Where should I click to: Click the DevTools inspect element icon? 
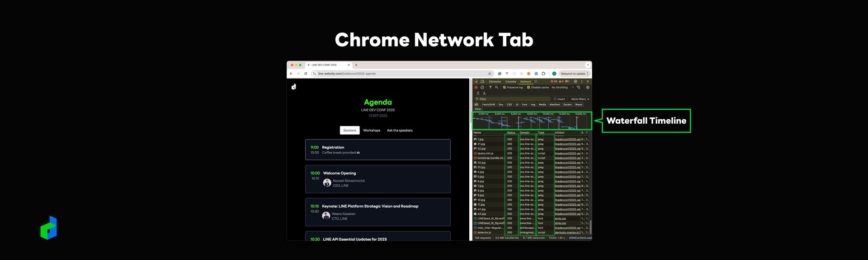[x=476, y=82]
